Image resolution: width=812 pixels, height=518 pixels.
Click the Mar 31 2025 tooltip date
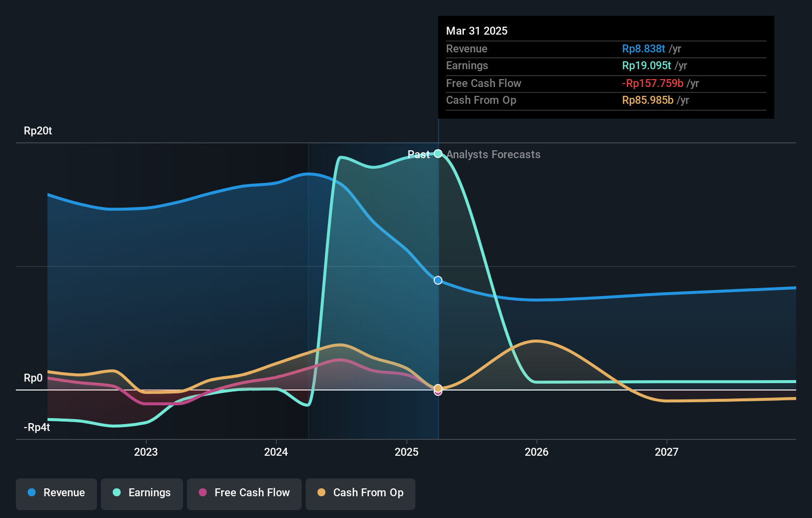click(477, 31)
